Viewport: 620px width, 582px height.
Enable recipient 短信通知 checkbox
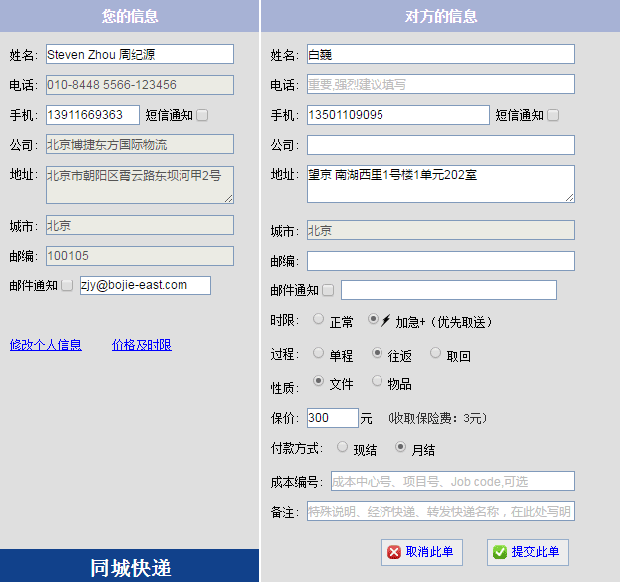(553, 115)
